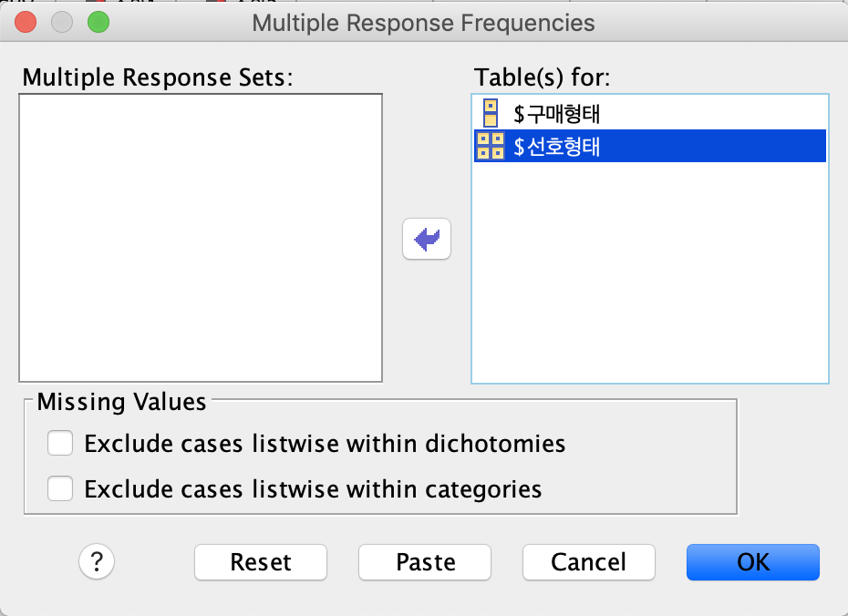Click the dichotomy set icon beside $구매형태
The width and height of the screenshot is (848, 616).
coord(491,114)
